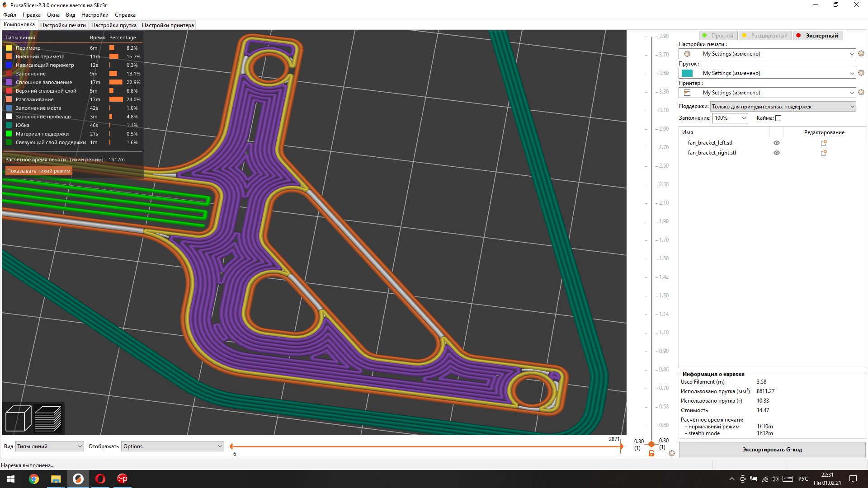Toggle visibility of fan_bracket_left.stl

(777, 143)
